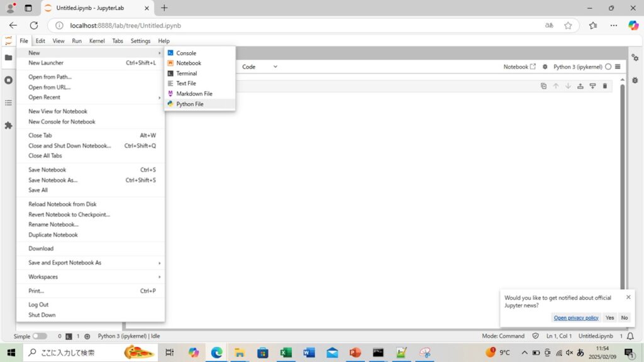644x362 pixels.
Task: Click the duplicate cell icon
Action: tap(543, 85)
